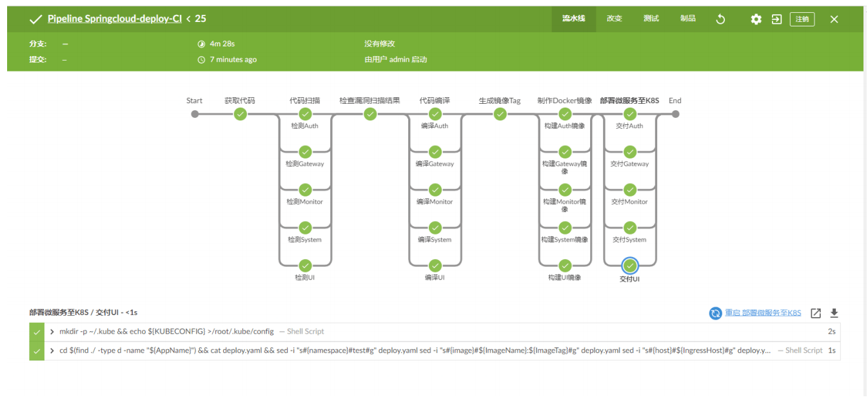Select the 编译Gateway parallel step node
The width and height of the screenshot is (868, 404).
click(x=435, y=152)
